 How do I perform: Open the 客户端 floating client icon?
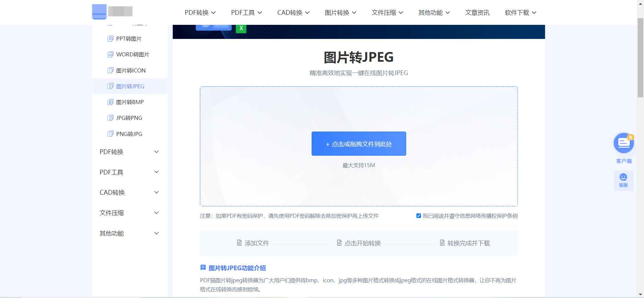point(624,143)
